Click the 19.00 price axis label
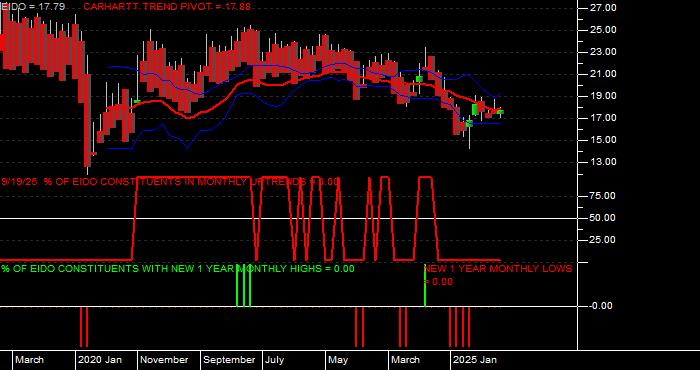700x370 pixels. [604, 96]
